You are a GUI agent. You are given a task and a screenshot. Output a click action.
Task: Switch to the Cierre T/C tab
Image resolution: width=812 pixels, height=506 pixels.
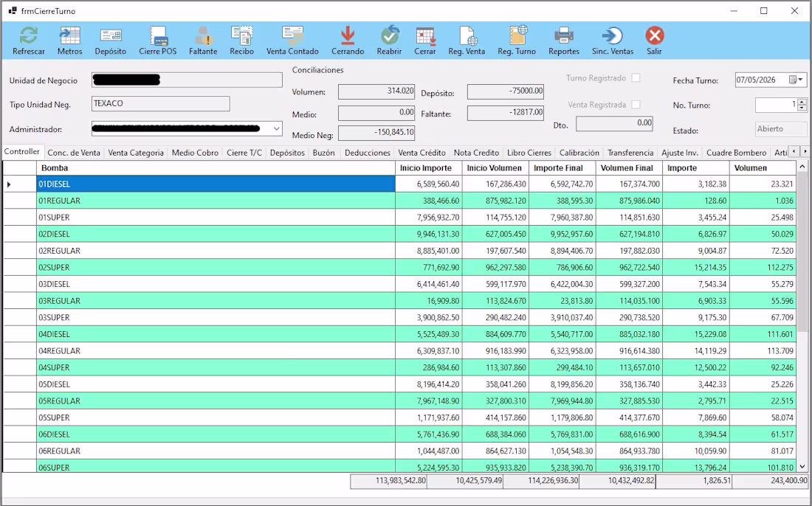[x=244, y=153]
